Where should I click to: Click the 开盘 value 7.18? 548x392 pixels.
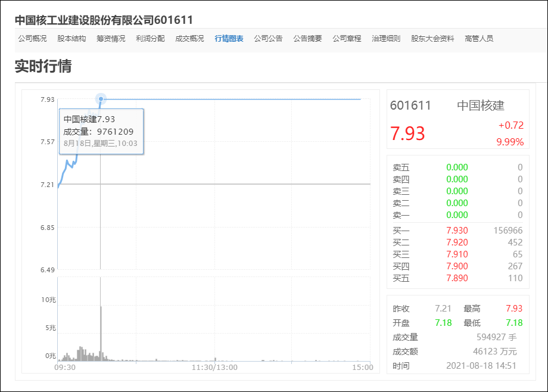443,323
